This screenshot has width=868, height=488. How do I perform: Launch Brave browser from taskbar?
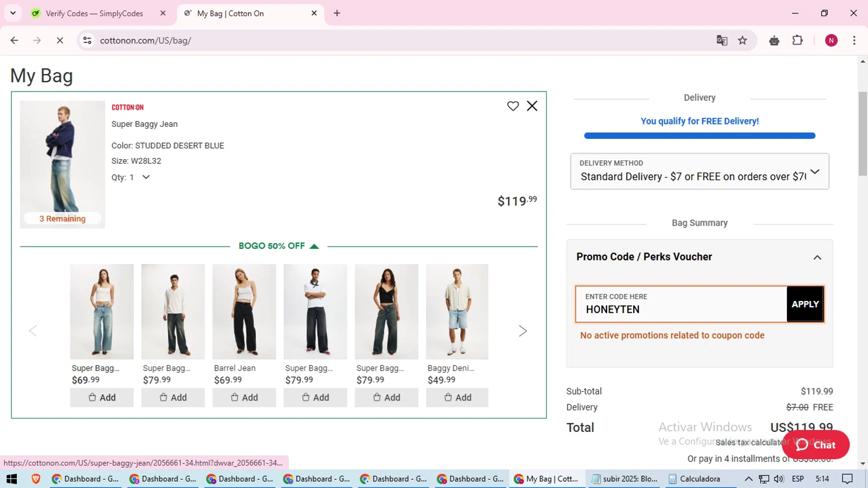click(x=35, y=479)
